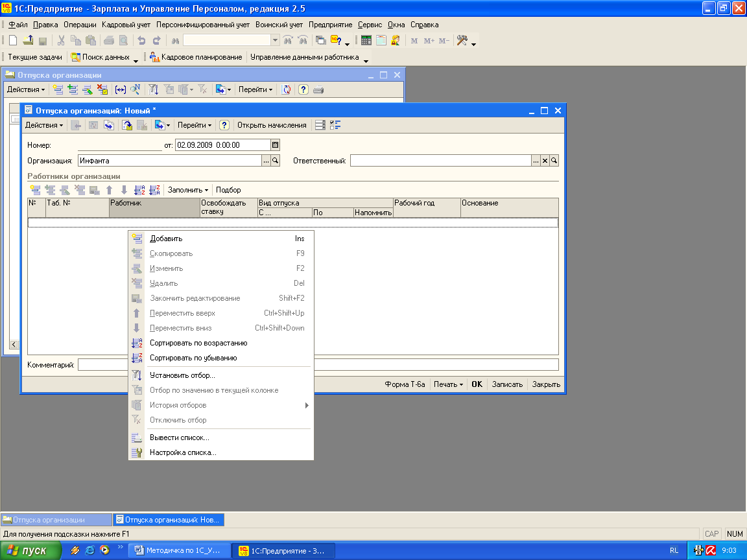Click the Cut scissors icon
This screenshot has height=560, width=747.
click(x=61, y=40)
